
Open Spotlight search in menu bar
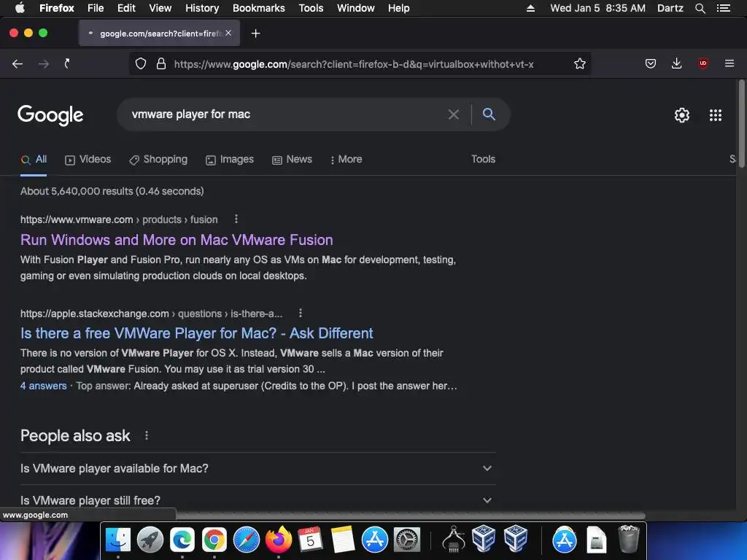[700, 8]
